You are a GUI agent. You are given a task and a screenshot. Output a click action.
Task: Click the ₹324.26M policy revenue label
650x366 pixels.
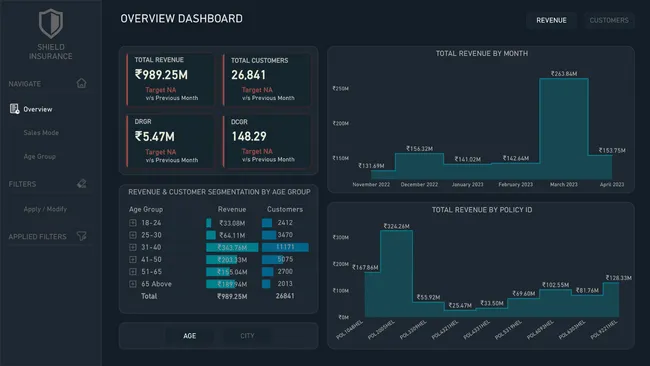396,226
